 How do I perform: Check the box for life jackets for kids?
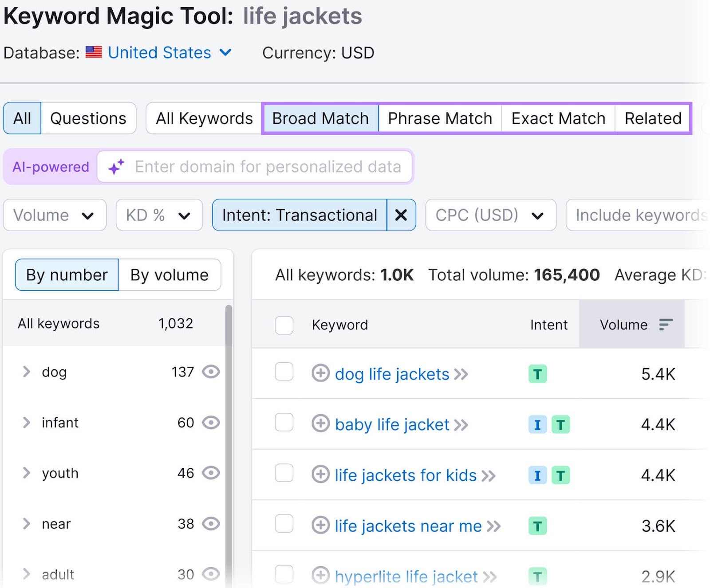click(284, 474)
